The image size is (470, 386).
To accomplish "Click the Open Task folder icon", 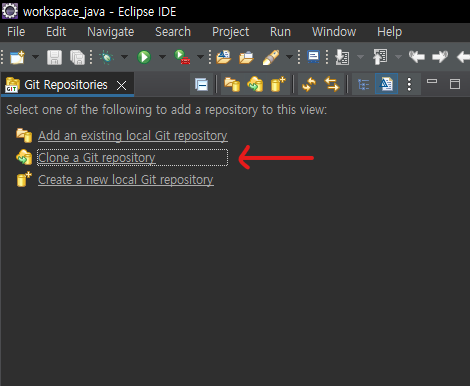I will [x=246, y=57].
